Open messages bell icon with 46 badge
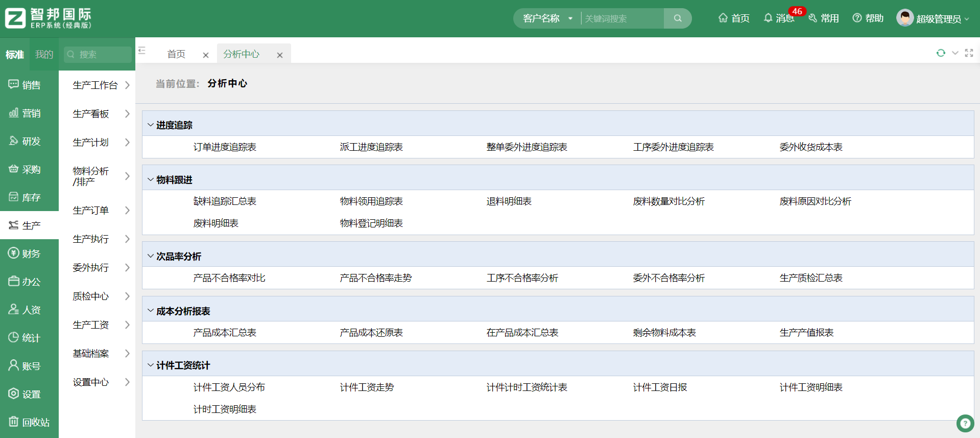This screenshot has width=980, height=438. [x=768, y=18]
